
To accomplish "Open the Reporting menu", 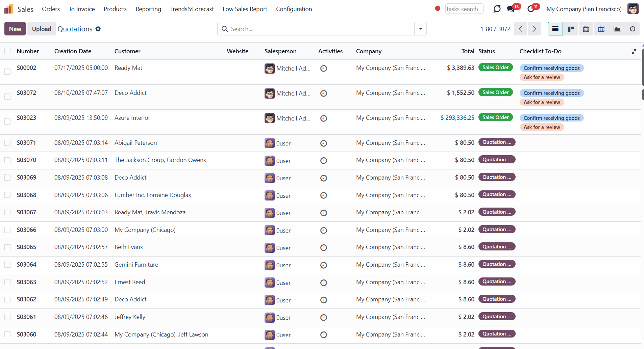I will (x=148, y=9).
